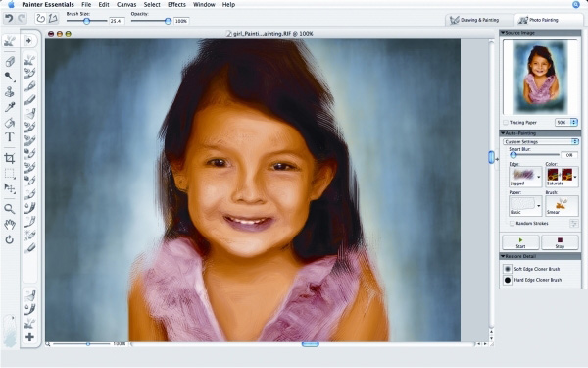Open the Canvas menu
This screenshot has height=368, width=588.
coord(126,5)
